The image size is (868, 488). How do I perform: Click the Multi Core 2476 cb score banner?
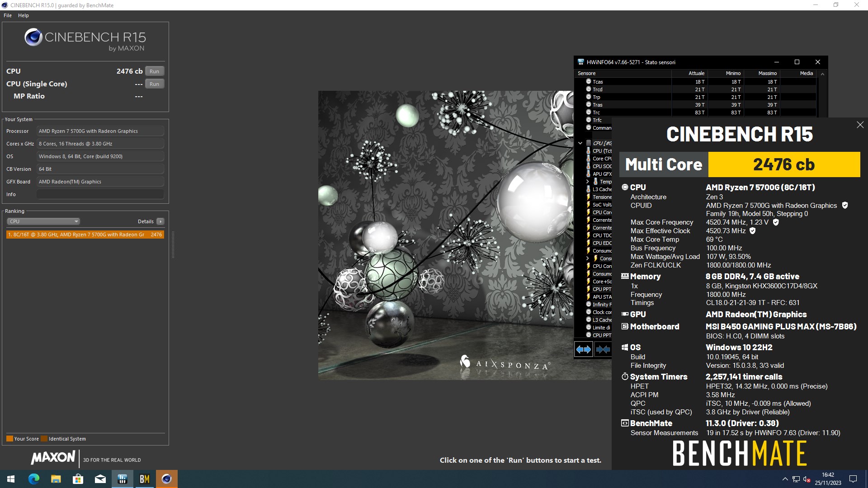tap(740, 164)
